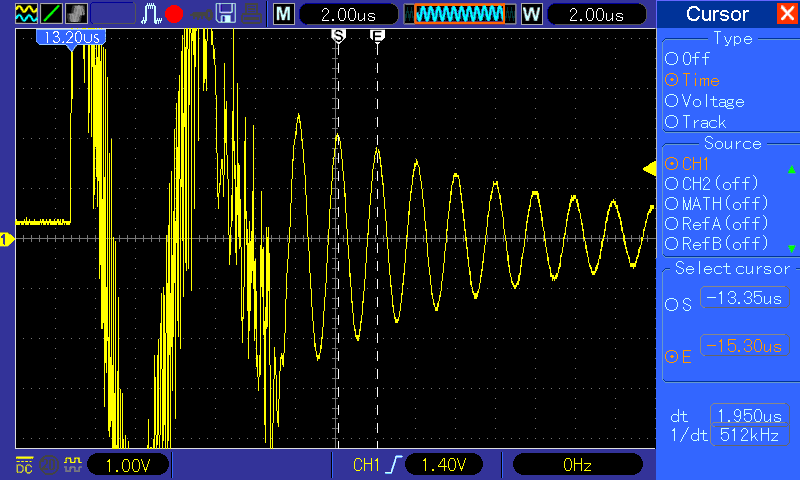Click the 1/dt readout 512kHz

749,435
